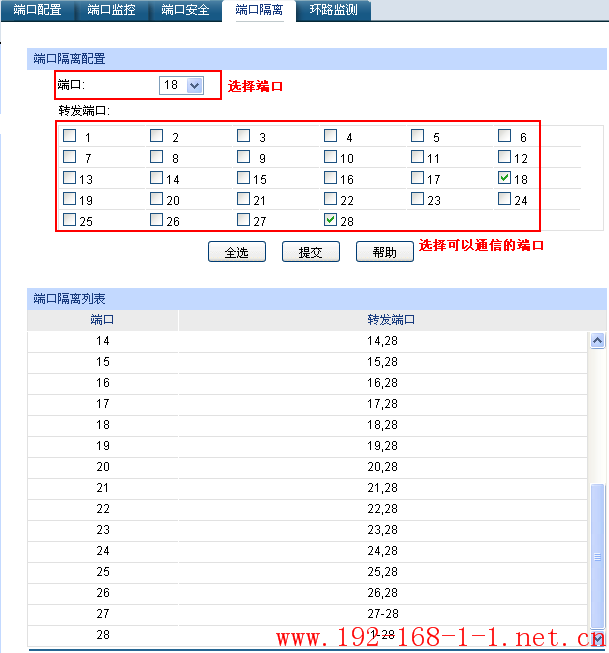Switch to the 端口安全 tab
Image resolution: width=609 pixels, height=653 pixels.
point(185,10)
